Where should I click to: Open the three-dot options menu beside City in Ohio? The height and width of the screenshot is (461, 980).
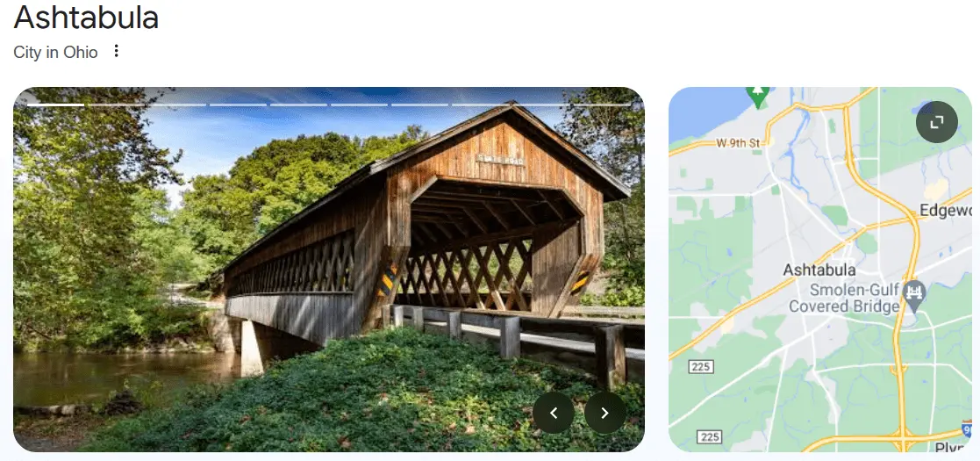pyautogui.click(x=116, y=51)
